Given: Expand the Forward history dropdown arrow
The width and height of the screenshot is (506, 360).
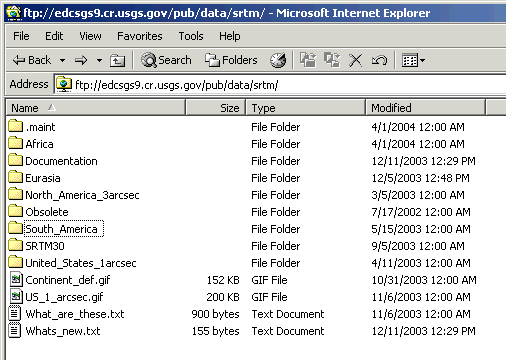Looking at the screenshot, I should coord(99,60).
